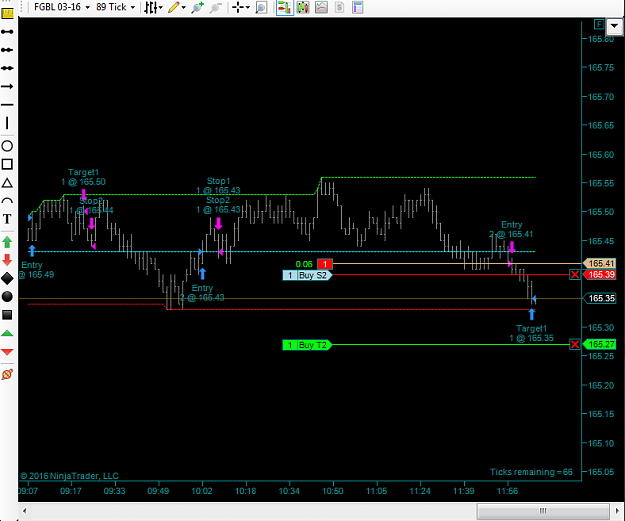Screen dimensions: 625x521
Task: Select the Diamond marker tool
Action: pyautogui.click(x=7, y=279)
